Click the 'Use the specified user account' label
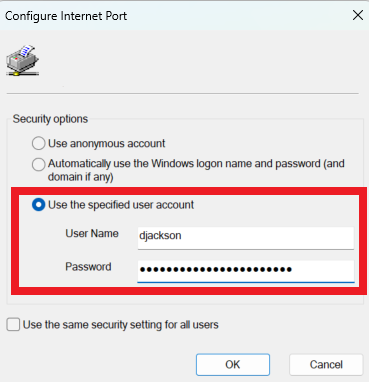 coord(121,205)
